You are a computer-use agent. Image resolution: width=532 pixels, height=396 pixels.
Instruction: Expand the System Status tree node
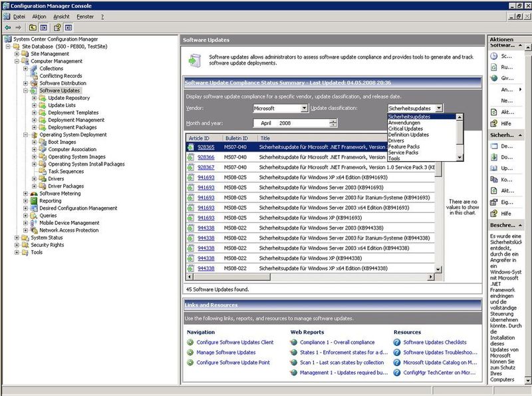17,238
